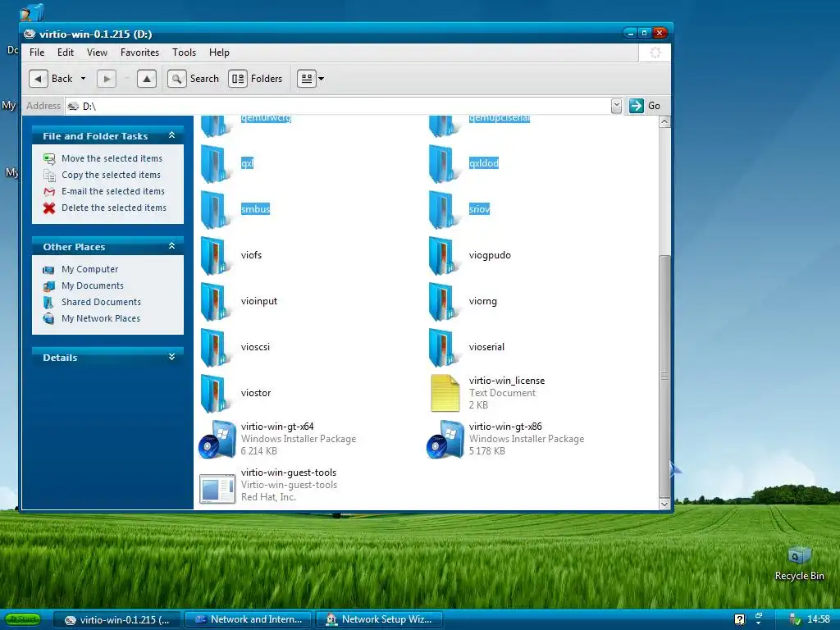
Task: Select the viostor folder icon
Action: [216, 395]
